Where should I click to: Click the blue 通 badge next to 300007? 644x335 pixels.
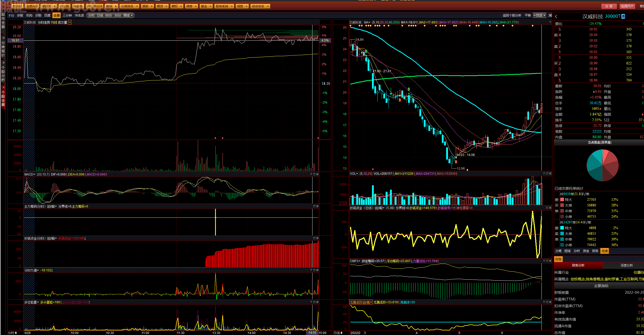click(x=623, y=16)
